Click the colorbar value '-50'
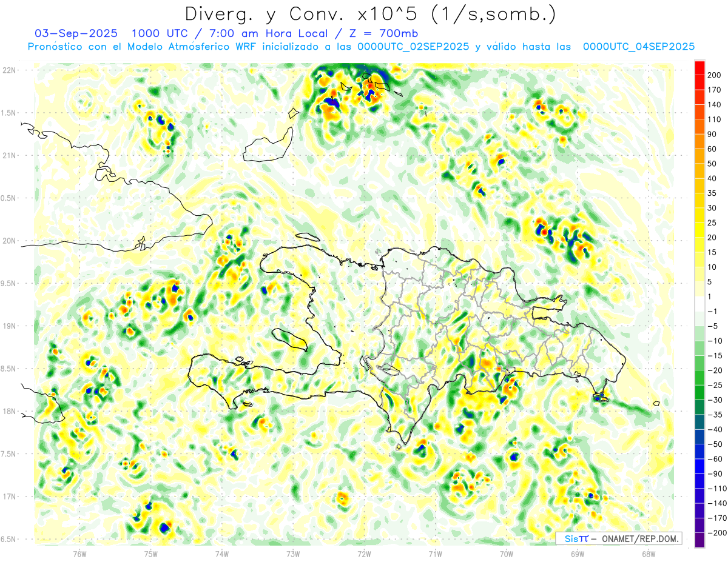This screenshot has width=728, height=562. tap(715, 444)
